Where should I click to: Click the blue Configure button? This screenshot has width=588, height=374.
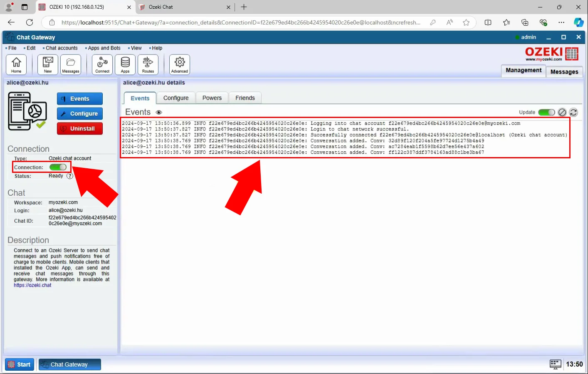click(80, 114)
